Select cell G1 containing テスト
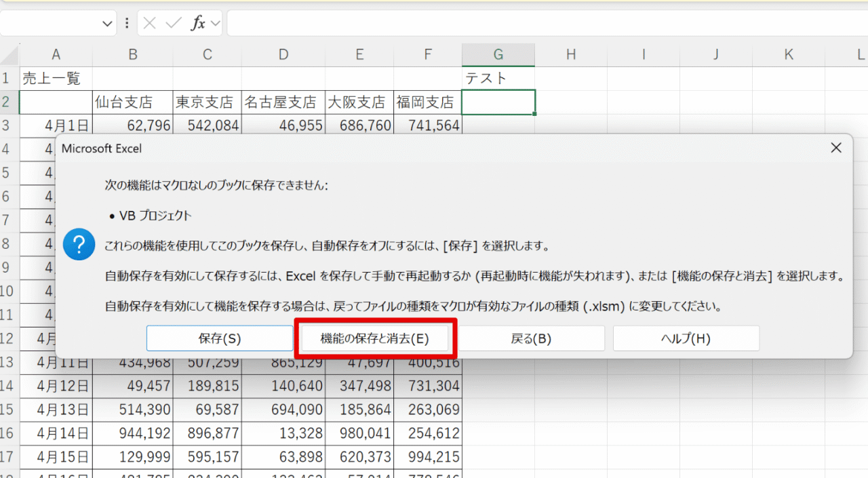Screen dimensions: 868x478 pos(498,79)
